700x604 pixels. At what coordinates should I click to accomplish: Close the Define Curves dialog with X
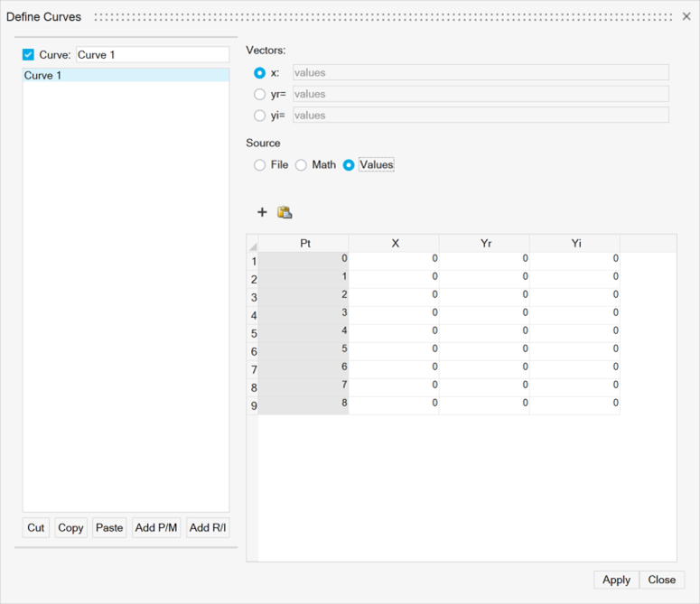pyautogui.click(x=686, y=16)
